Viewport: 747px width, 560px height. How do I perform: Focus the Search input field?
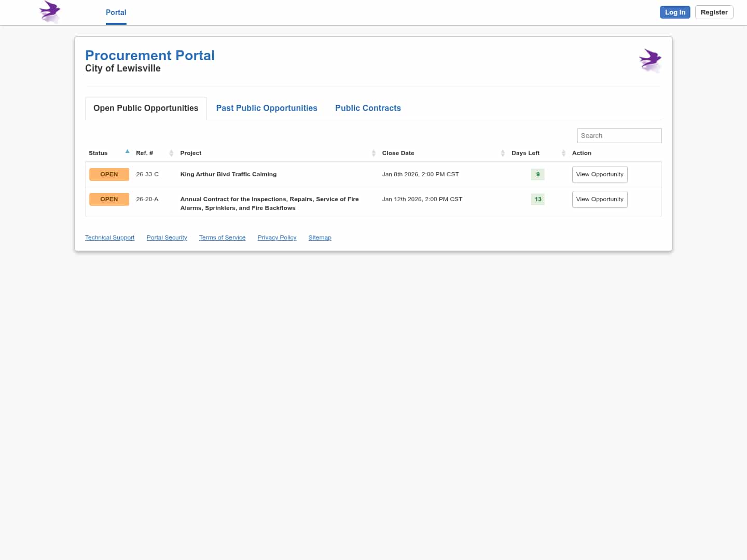coord(619,135)
